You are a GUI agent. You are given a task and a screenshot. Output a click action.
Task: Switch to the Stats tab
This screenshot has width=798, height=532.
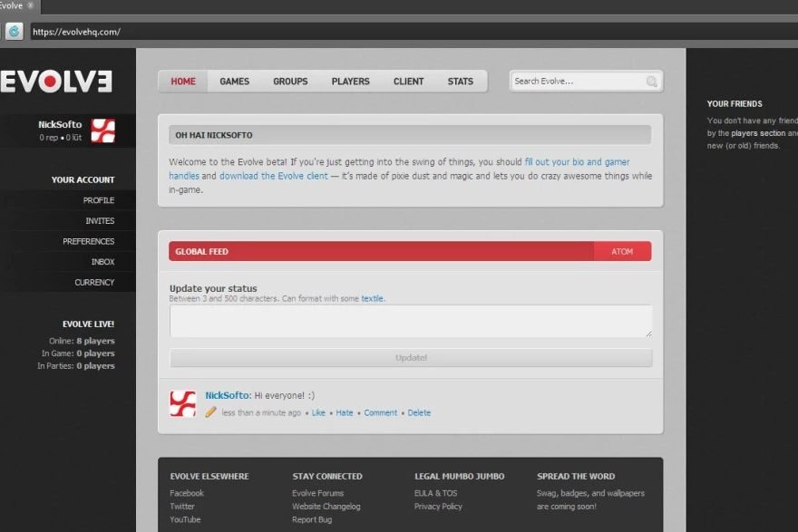[460, 82]
